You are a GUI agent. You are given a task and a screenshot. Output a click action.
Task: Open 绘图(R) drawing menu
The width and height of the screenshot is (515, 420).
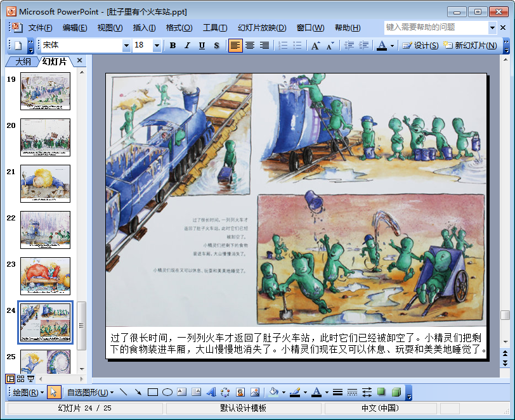click(x=29, y=392)
